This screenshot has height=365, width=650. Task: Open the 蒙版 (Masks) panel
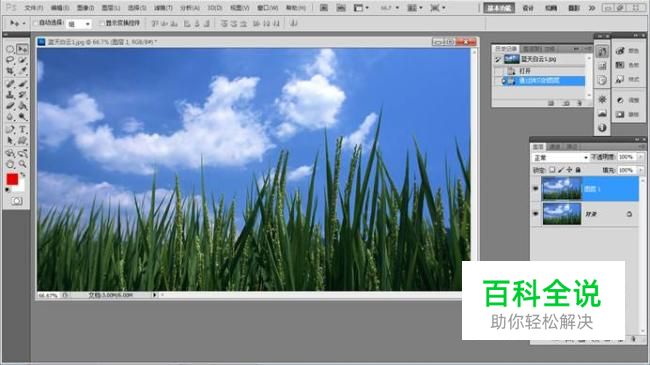(627, 114)
